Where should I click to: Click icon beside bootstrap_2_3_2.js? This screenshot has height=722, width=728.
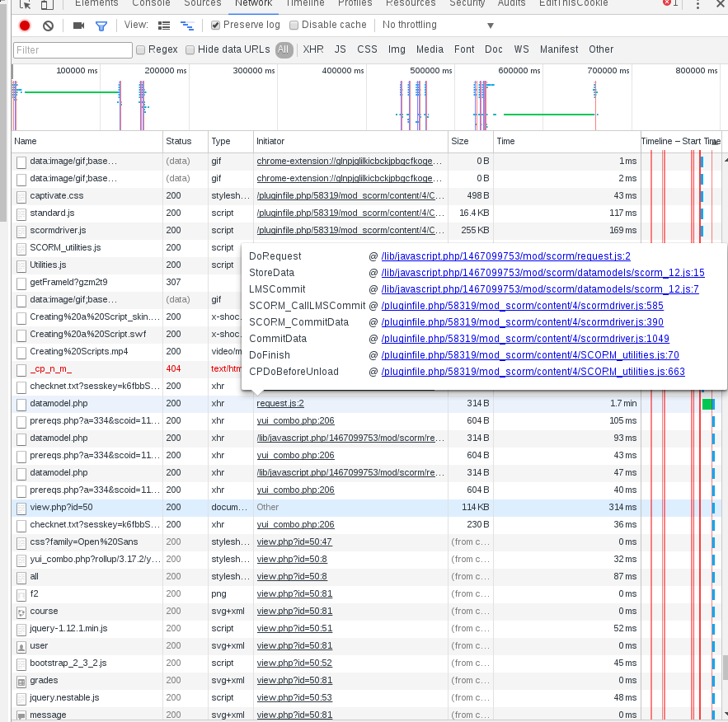21,664
